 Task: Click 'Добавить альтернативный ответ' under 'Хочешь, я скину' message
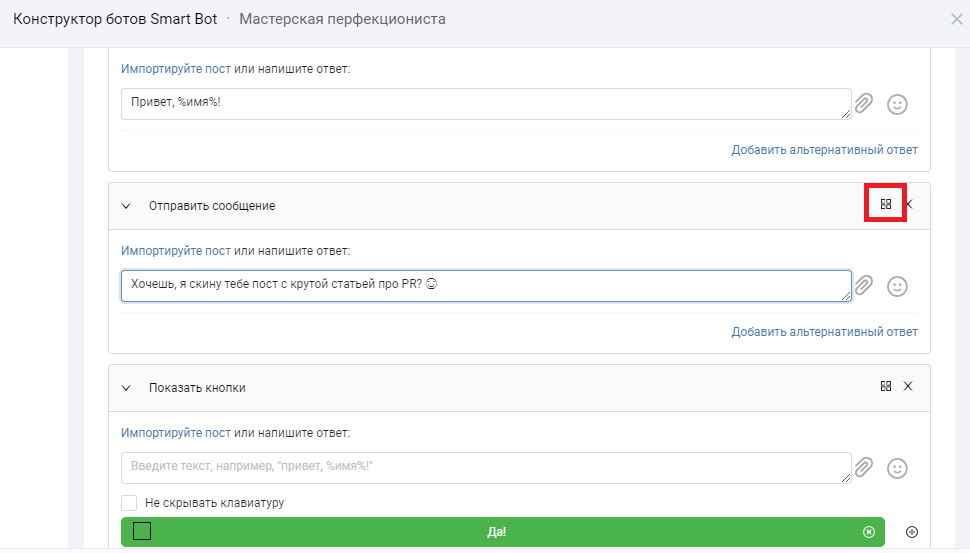[824, 332]
